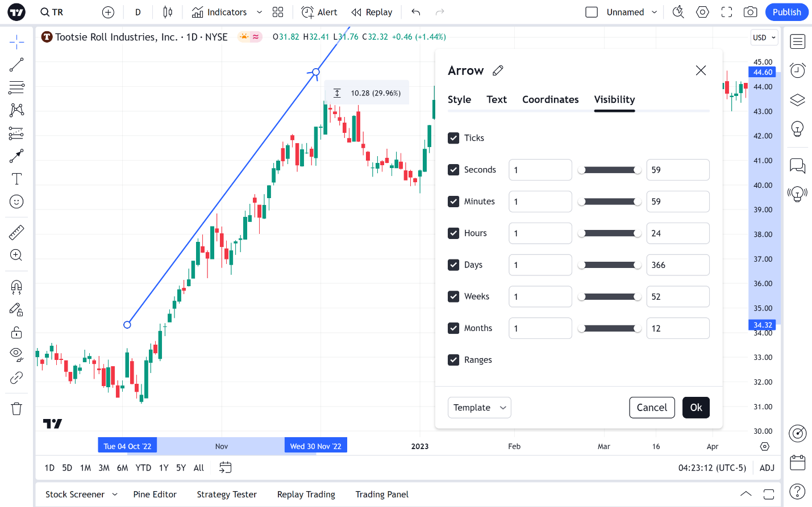Screen dimensions: 812x507
Task: Click the Weeks maximum field showing 52
Action: point(678,296)
